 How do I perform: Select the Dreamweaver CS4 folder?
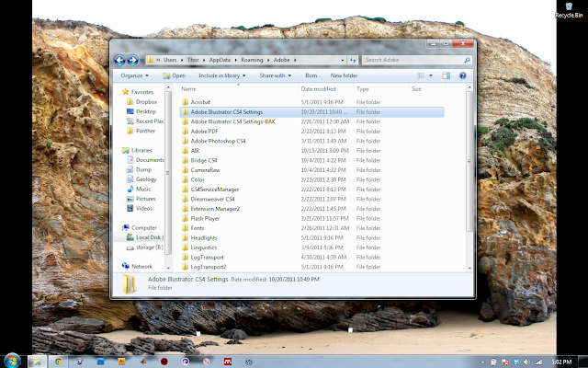[x=212, y=199]
